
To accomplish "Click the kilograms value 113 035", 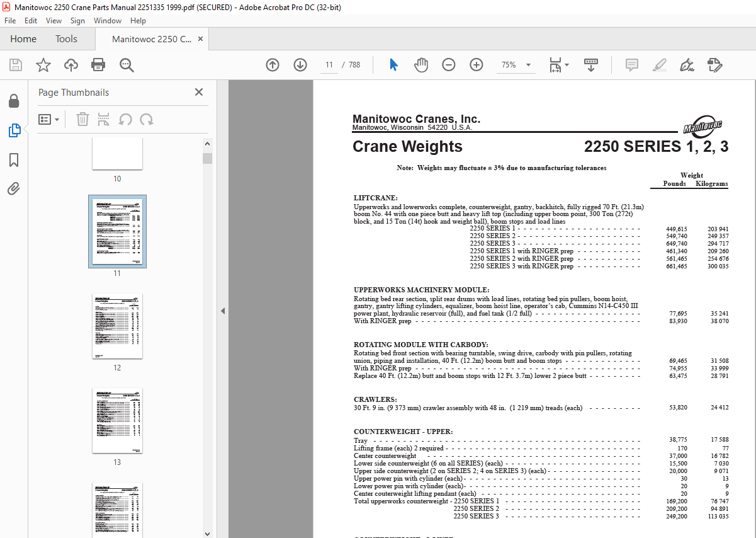I will click(x=718, y=516).
